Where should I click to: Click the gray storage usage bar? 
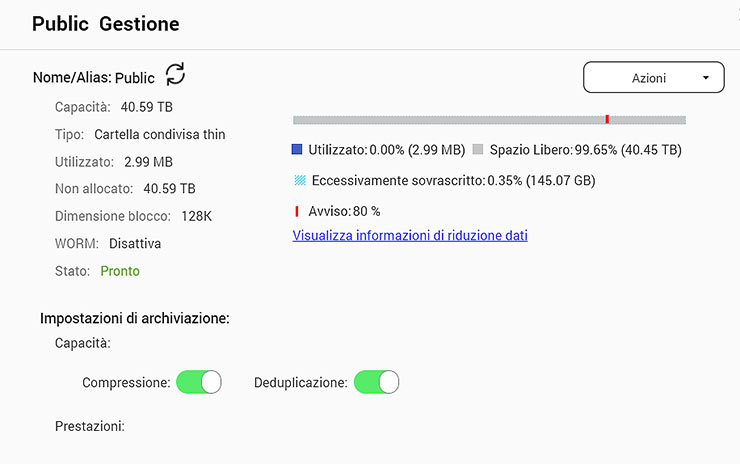click(450, 120)
